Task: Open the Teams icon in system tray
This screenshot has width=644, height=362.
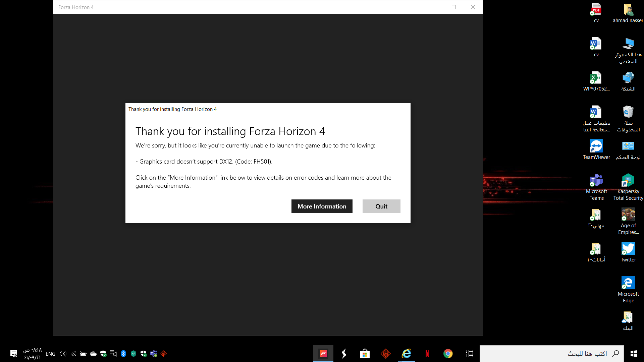Action: 154,354
